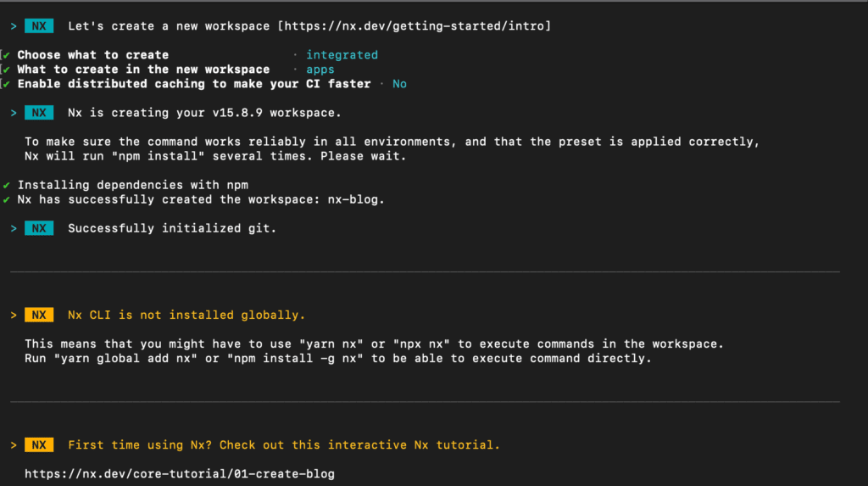Click the cyan prompt arrow before "Let's create a new workspace"
This screenshot has height=486, width=868.
tap(14, 26)
